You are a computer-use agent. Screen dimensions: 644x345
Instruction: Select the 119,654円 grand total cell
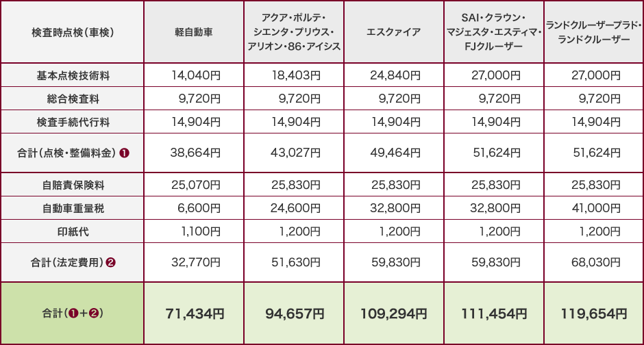point(594,314)
